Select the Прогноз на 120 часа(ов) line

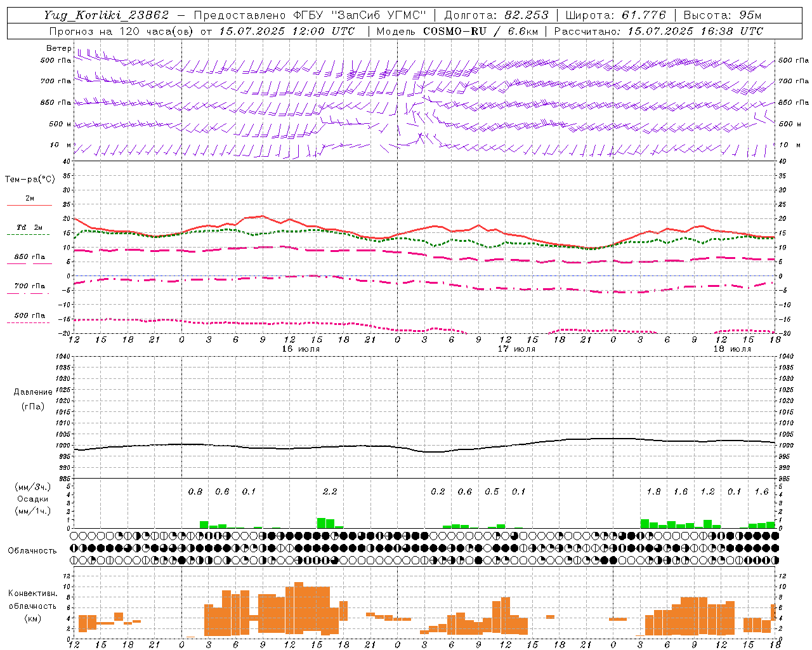tap(202, 31)
